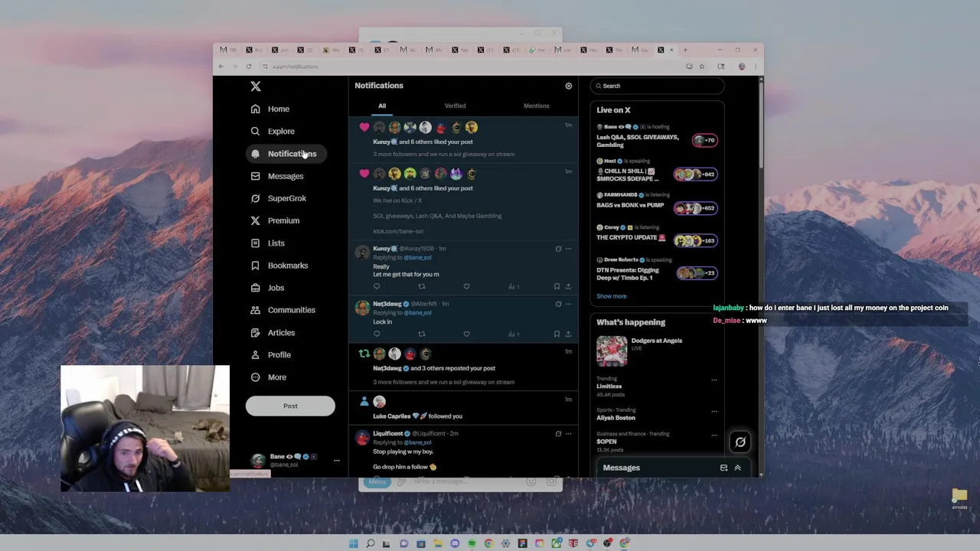Open Grok explain on Kunzy's reply
Viewport: 980px width, 551px height.
(x=558, y=249)
